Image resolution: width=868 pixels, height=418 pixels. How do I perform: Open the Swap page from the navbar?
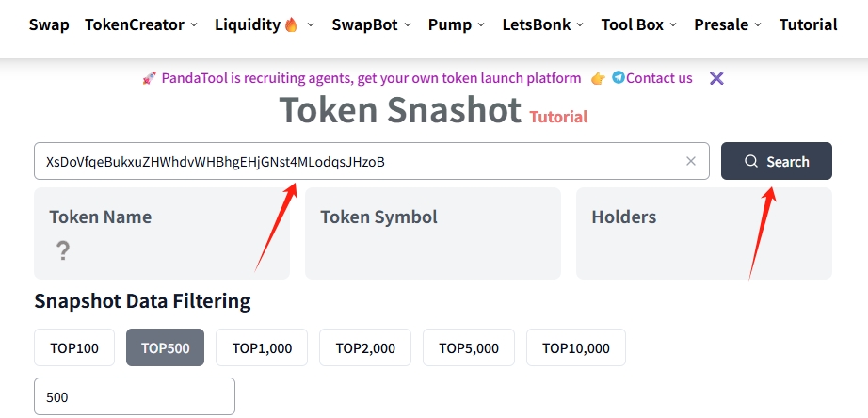(x=49, y=24)
